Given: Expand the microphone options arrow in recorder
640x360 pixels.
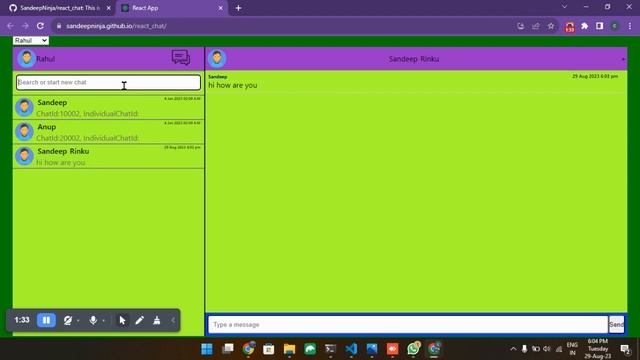Looking at the screenshot, I should [x=104, y=321].
